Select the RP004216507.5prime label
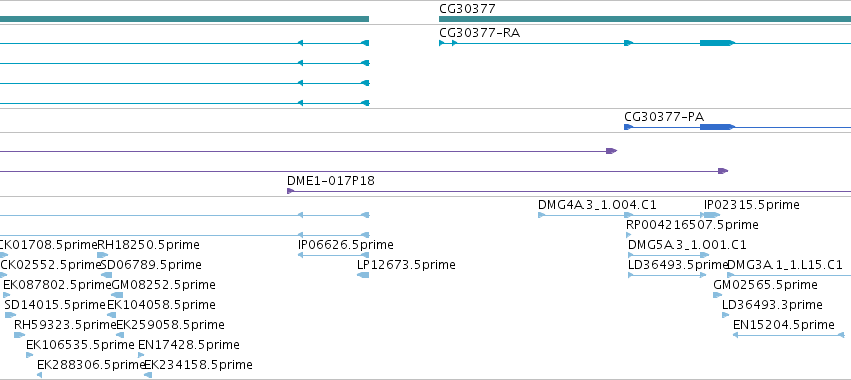851x380 pixels. click(x=692, y=225)
